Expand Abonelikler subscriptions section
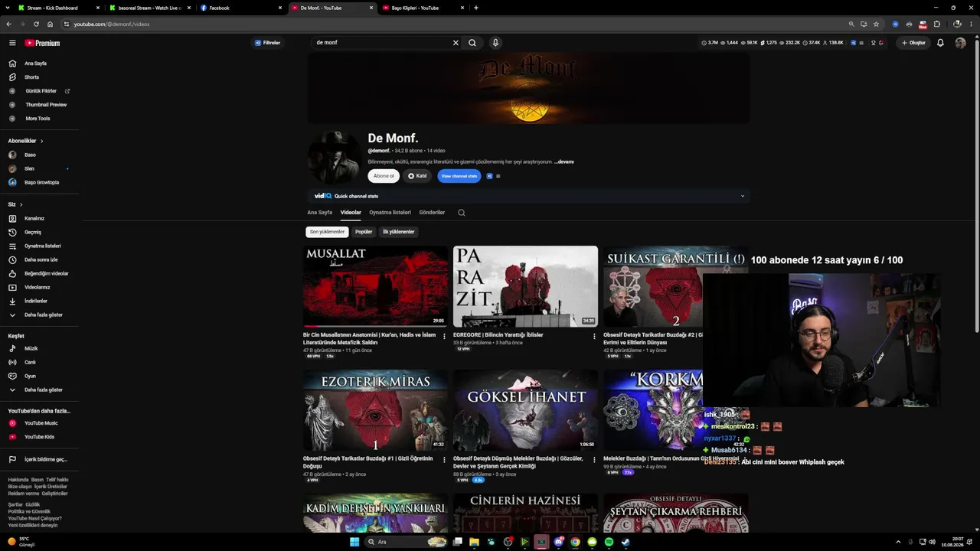 coord(26,141)
